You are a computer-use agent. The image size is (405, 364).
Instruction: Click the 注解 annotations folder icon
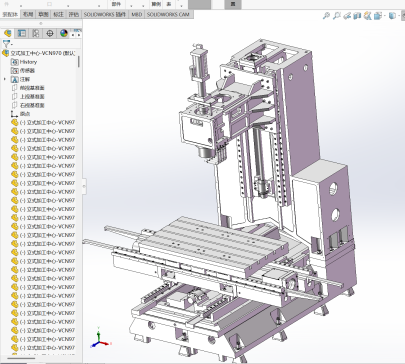click(15, 79)
